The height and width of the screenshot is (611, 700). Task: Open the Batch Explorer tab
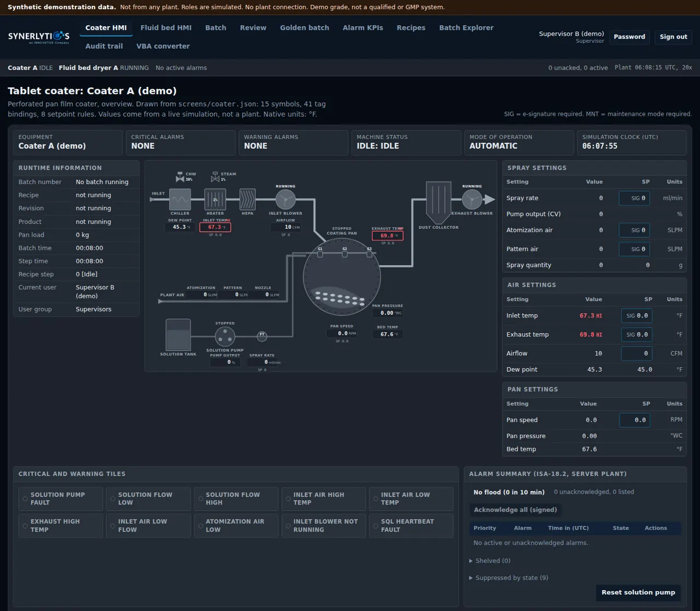[x=466, y=28]
